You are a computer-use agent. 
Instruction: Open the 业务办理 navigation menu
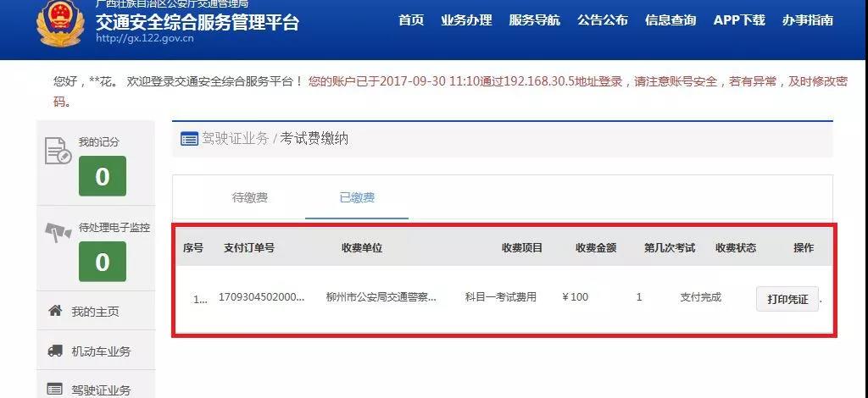click(466, 20)
